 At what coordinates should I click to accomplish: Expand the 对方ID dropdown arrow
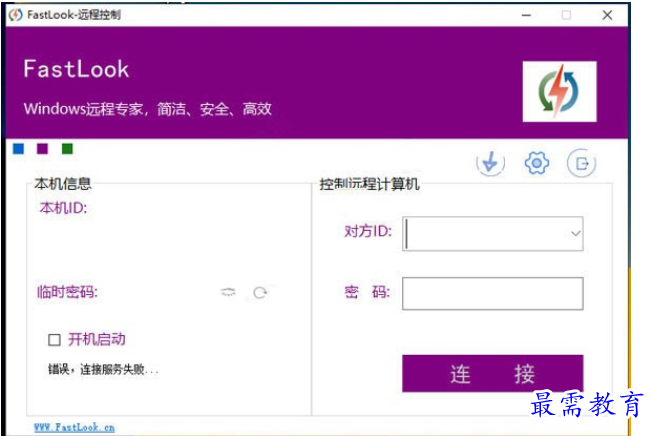(x=575, y=233)
